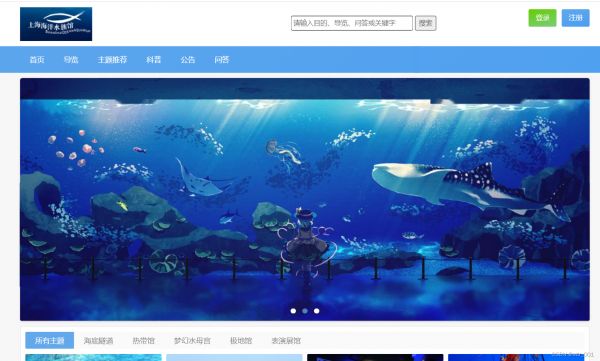600x361 pixels.
Task: Open the 导览 navigation item
Action: click(71, 60)
